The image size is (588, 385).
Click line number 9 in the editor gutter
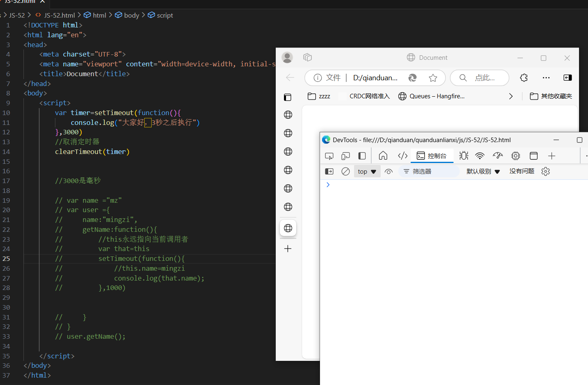(8, 103)
